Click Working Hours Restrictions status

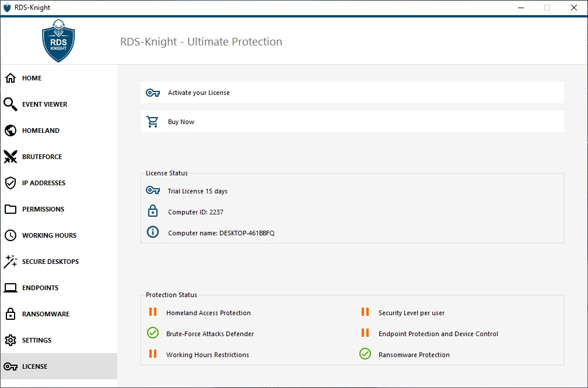coord(208,355)
